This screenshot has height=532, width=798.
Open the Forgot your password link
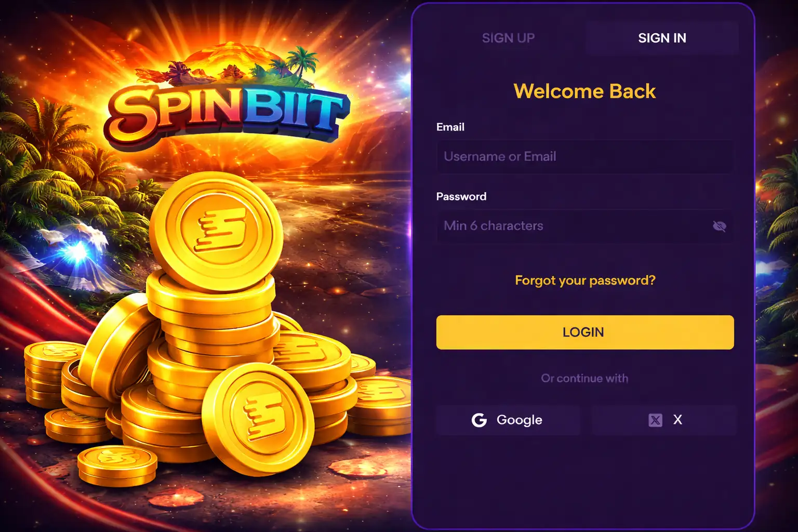pyautogui.click(x=584, y=281)
